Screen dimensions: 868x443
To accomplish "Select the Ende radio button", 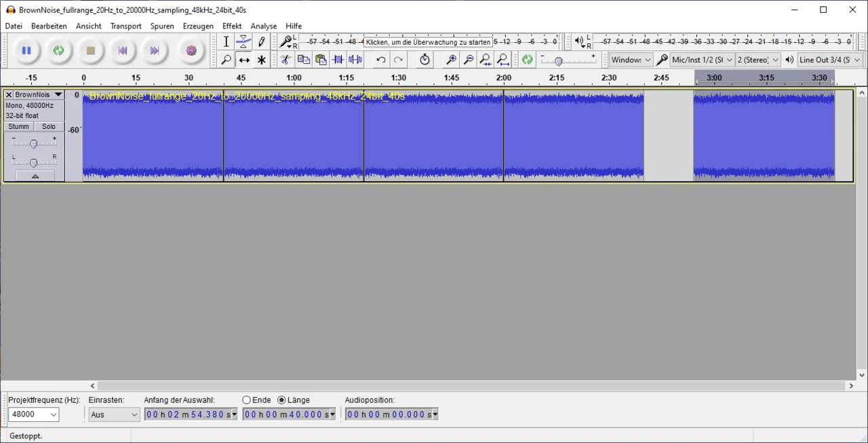I will [247, 400].
